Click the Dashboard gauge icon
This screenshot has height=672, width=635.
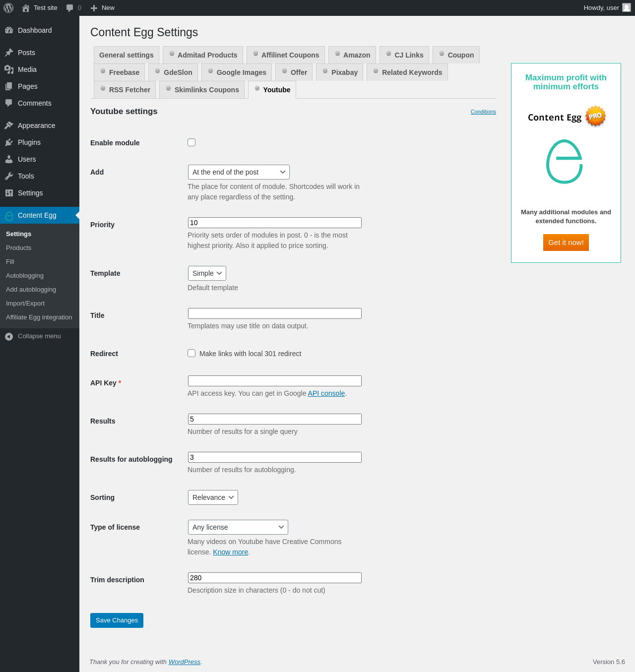tap(9, 30)
